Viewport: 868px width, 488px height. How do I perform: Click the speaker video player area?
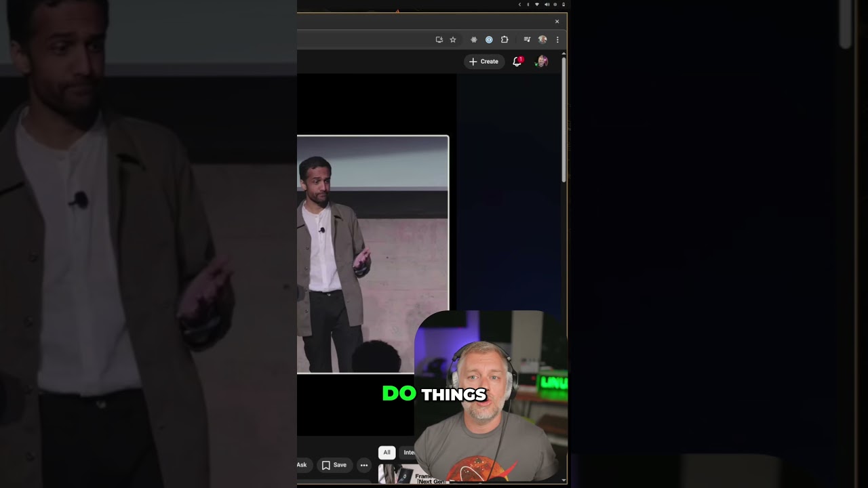[x=372, y=254]
